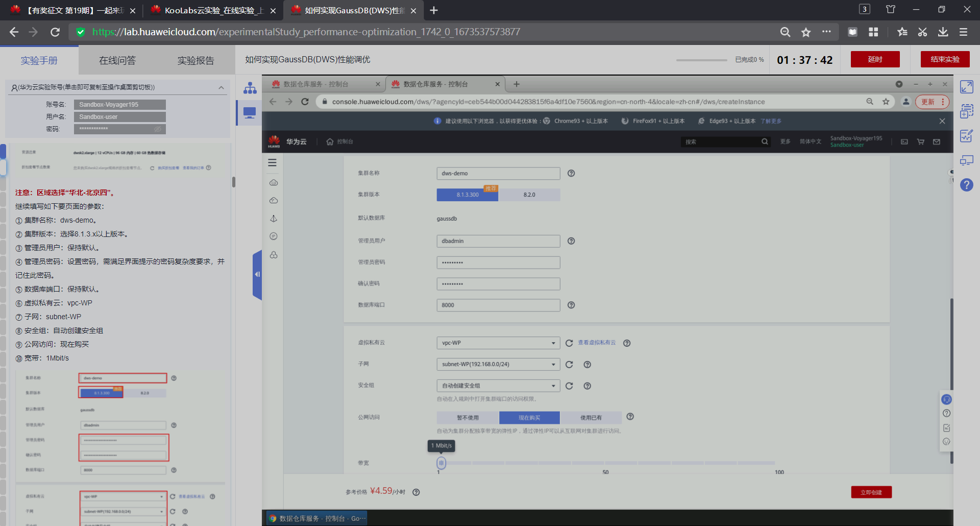The height and width of the screenshot is (526, 980).
Task: Open the apps grid icon in outer toolbar
Action: (873, 32)
